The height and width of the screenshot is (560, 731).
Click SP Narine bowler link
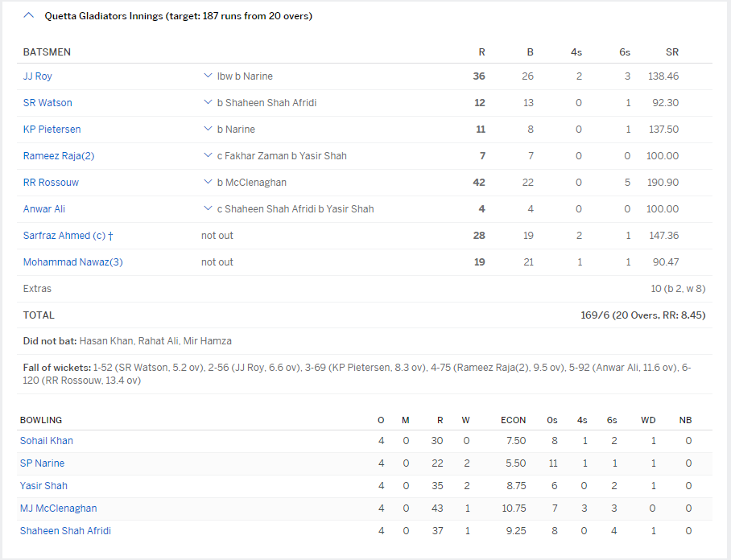click(x=42, y=463)
